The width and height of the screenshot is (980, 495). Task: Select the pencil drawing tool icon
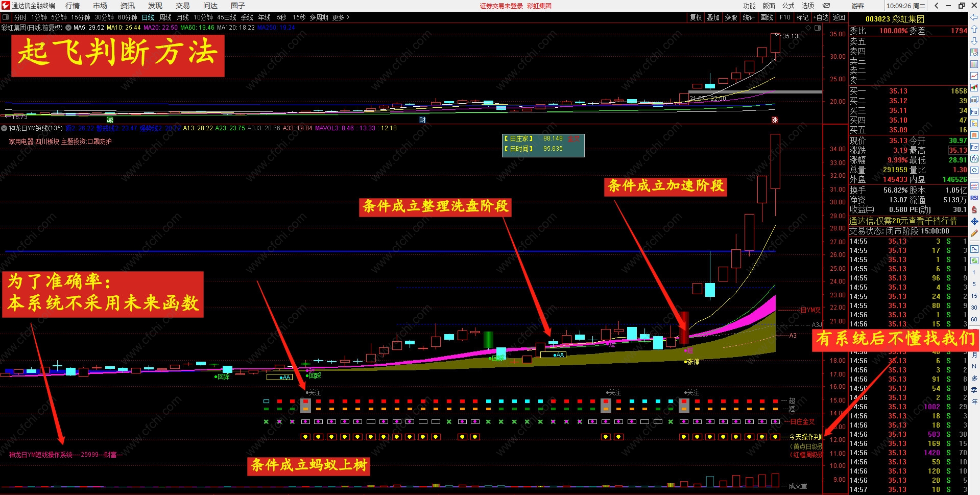[x=974, y=233]
